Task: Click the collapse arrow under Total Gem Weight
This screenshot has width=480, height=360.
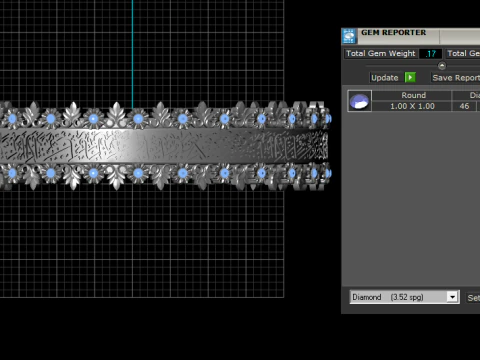Action: pyautogui.click(x=442, y=66)
